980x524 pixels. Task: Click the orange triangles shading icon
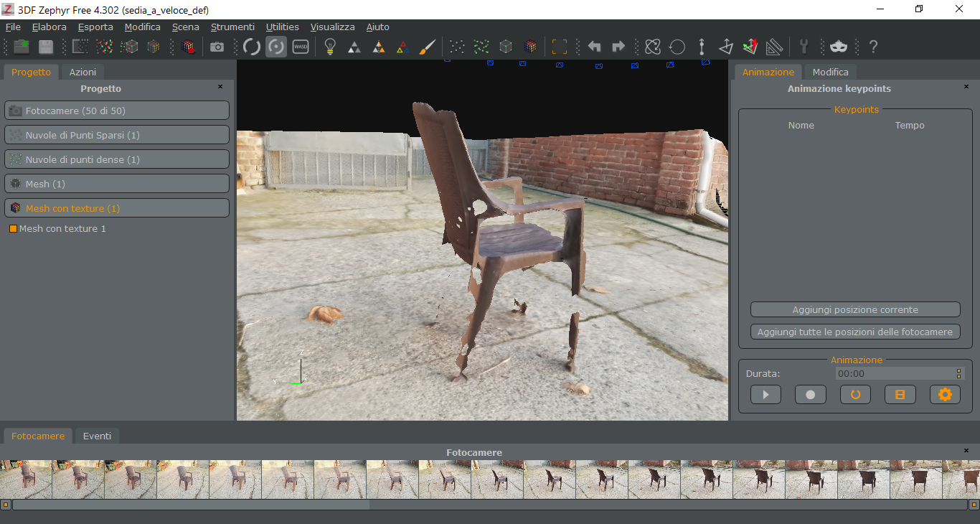coord(379,47)
